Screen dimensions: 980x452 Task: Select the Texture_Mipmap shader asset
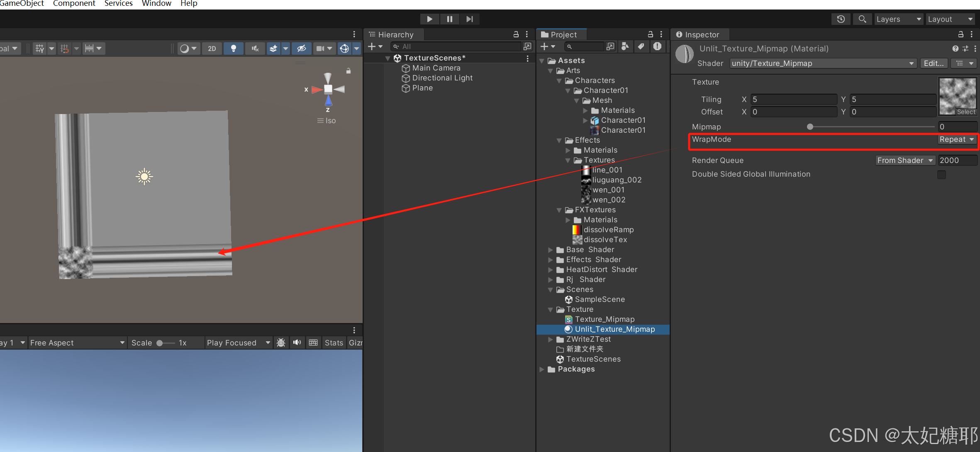tap(605, 319)
